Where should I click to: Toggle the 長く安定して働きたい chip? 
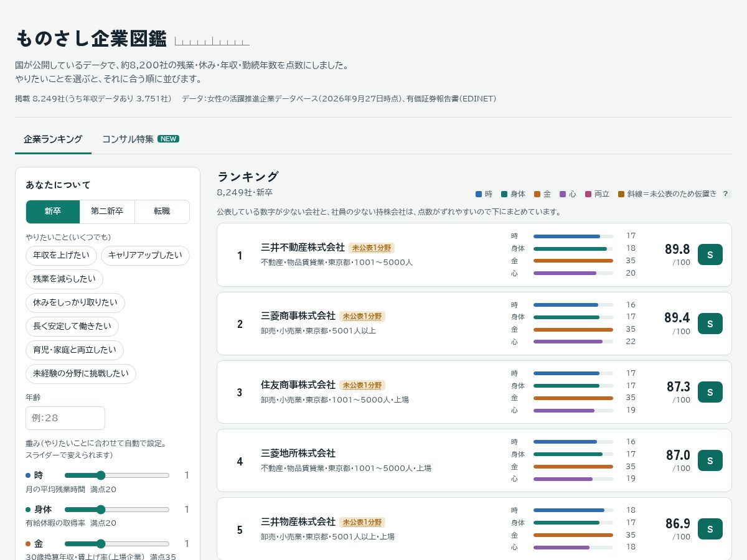tap(72, 327)
